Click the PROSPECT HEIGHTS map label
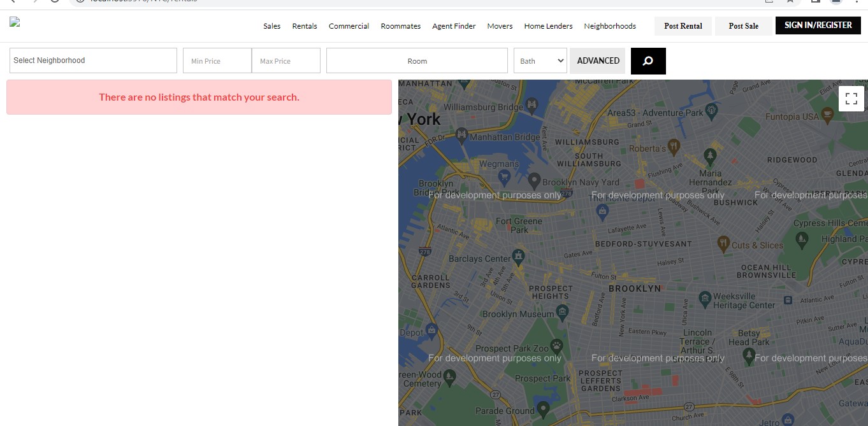868x426 pixels. click(x=550, y=292)
